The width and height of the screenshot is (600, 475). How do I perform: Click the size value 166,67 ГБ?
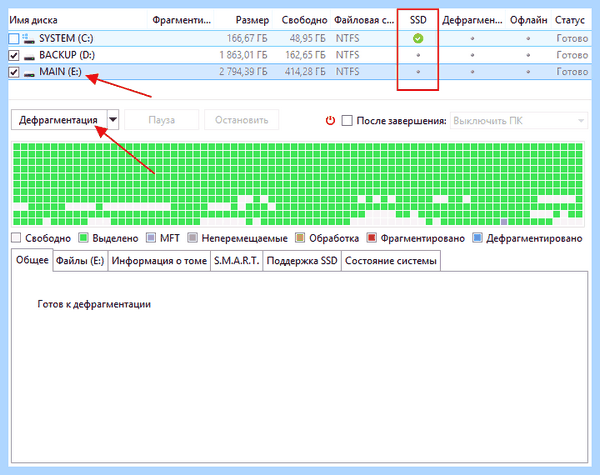[247, 38]
